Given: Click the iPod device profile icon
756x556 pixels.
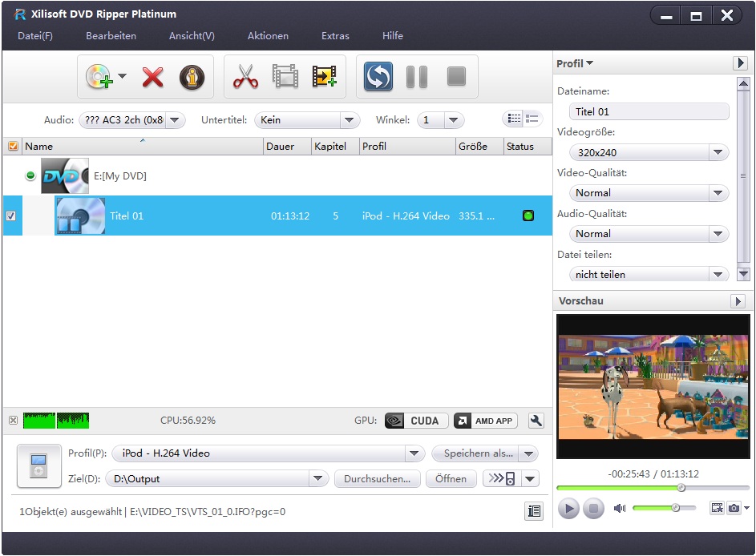Looking at the screenshot, I should 38,466.
